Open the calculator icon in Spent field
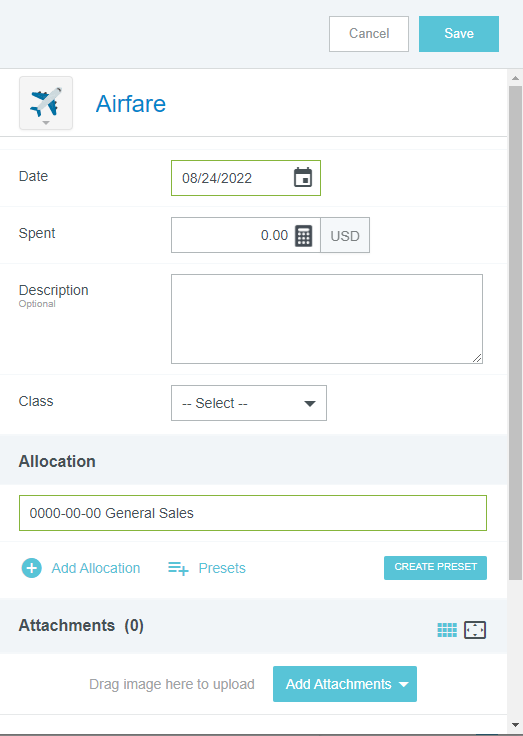Image resolution: width=523 pixels, height=736 pixels. click(303, 235)
